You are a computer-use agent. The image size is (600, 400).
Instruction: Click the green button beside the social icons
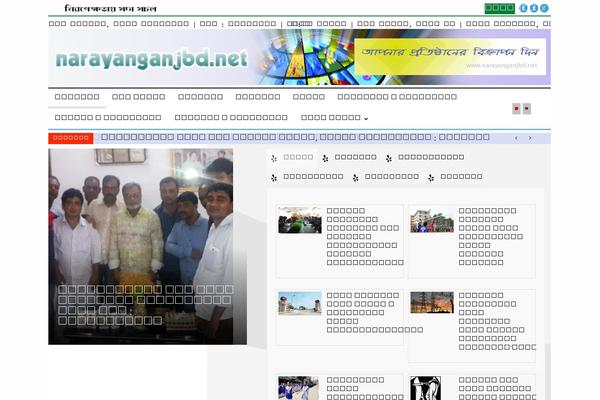click(500, 8)
